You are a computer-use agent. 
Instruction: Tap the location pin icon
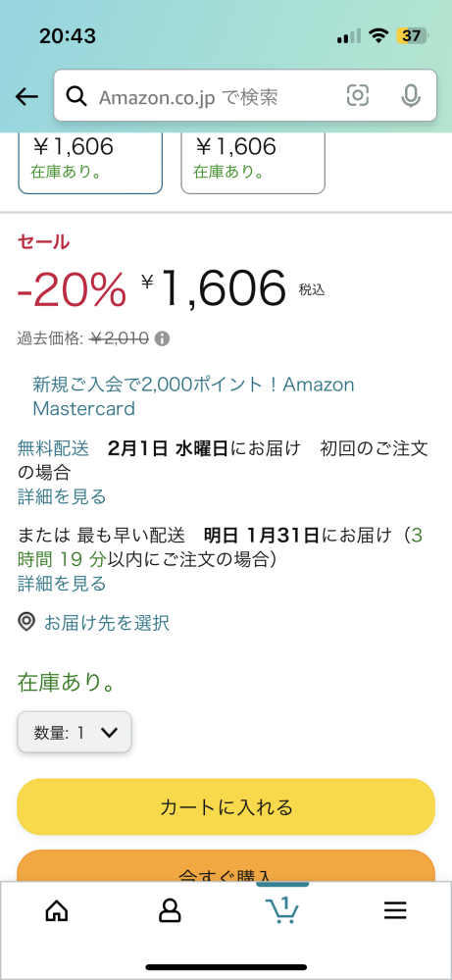coord(26,623)
